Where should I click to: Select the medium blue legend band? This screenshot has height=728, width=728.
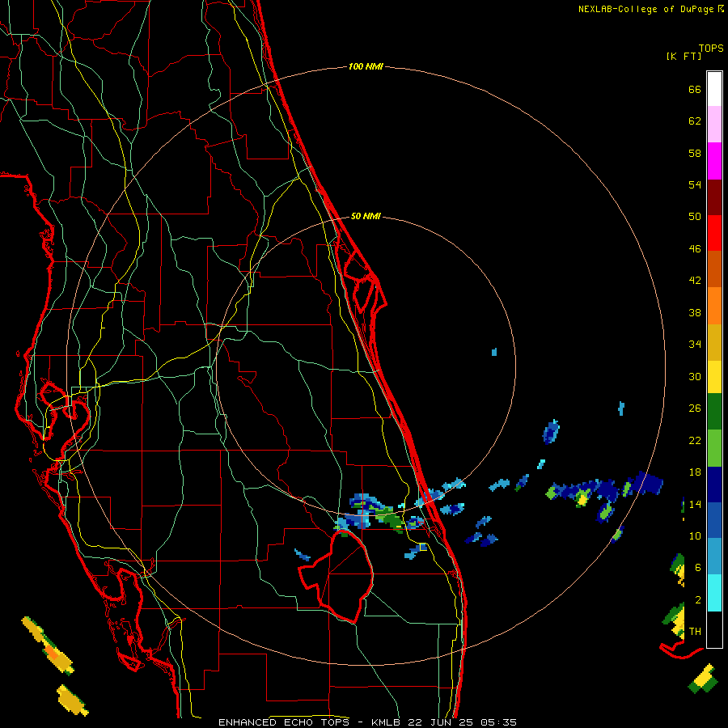point(714,520)
